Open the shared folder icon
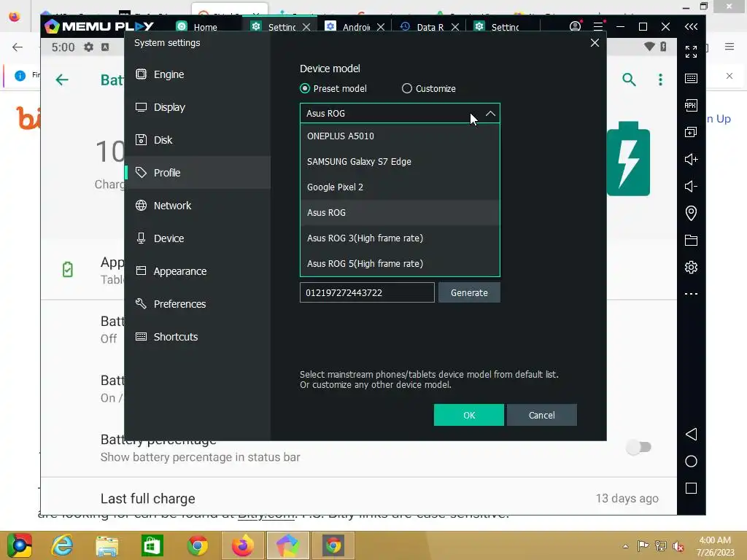 pyautogui.click(x=691, y=240)
